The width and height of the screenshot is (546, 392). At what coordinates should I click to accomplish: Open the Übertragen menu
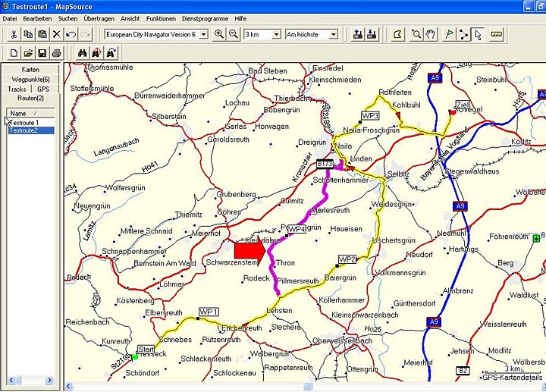coord(99,17)
